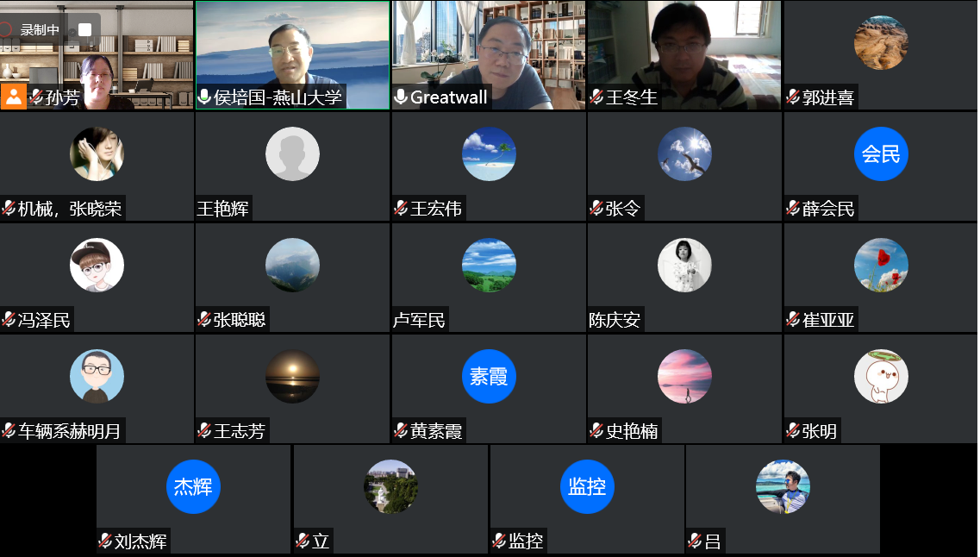Click 王宏伟's tropical island avatar
The height and width of the screenshot is (557, 980).
click(489, 153)
